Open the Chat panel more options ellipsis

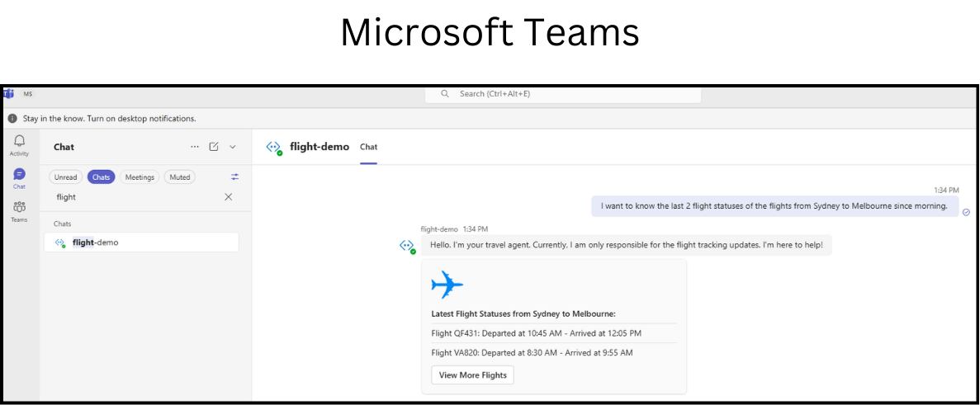click(x=195, y=147)
